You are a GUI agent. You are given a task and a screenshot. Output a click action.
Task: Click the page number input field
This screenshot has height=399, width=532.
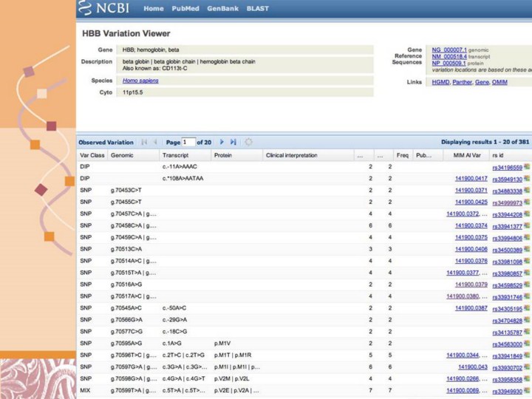click(189, 142)
